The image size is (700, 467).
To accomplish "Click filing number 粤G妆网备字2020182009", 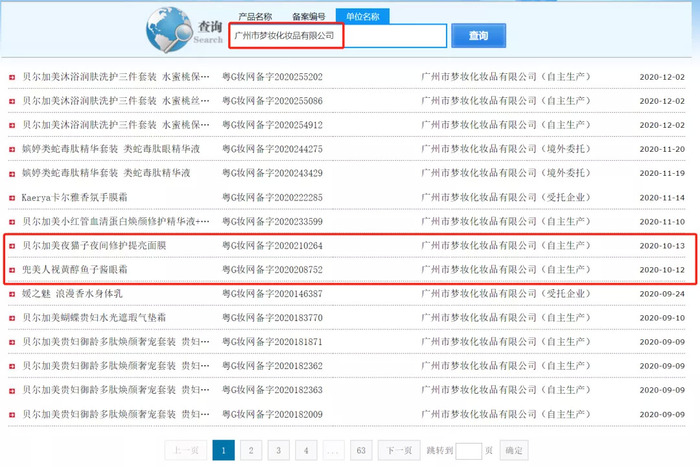I will coord(272,414).
